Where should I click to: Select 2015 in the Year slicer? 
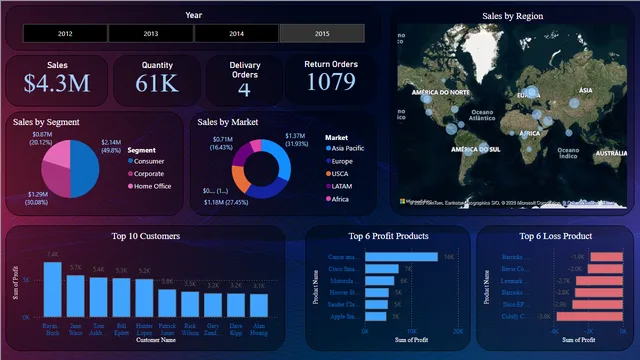[x=322, y=33]
